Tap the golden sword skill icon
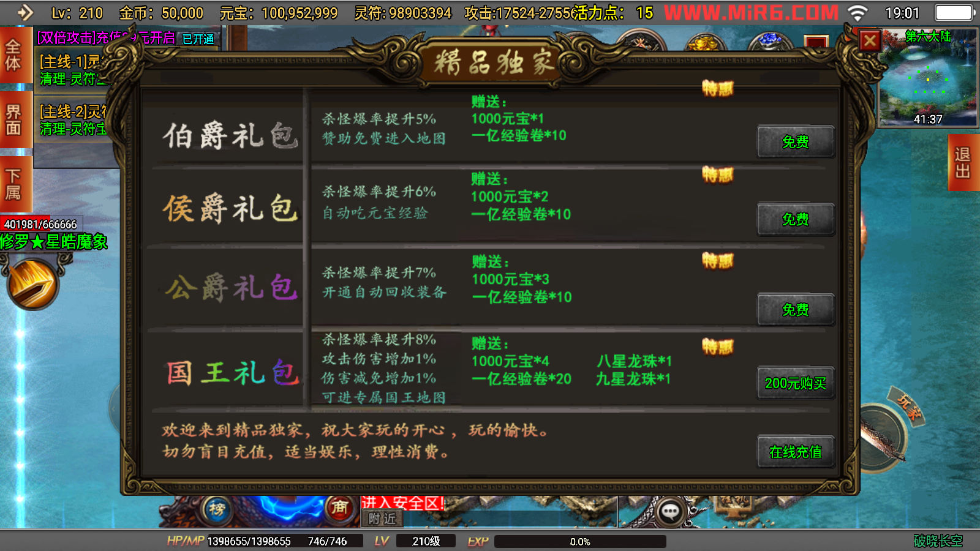 click(x=32, y=283)
